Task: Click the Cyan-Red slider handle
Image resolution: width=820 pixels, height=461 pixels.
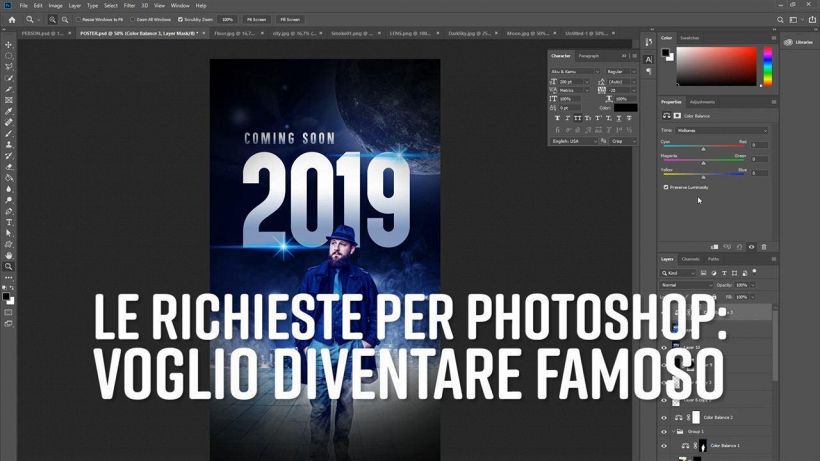Action: [703, 149]
